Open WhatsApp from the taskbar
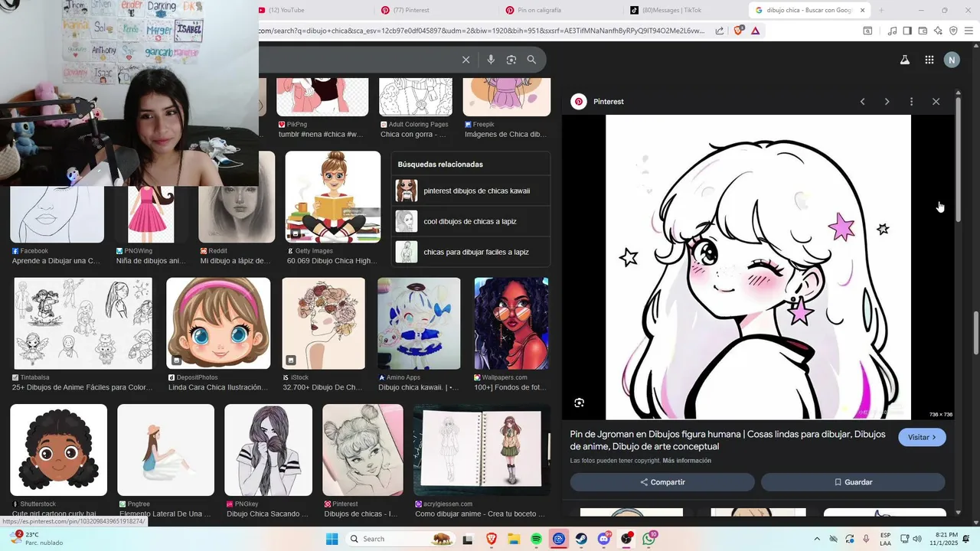980x551 pixels. [x=649, y=539]
